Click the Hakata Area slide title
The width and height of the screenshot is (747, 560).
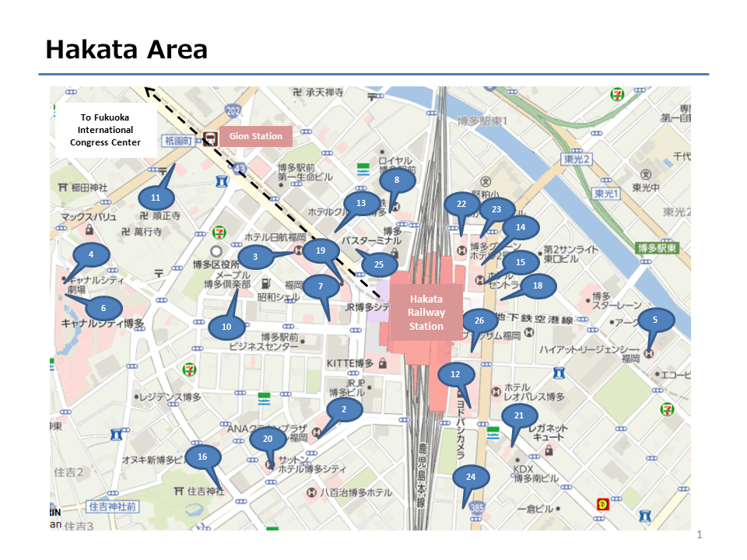[127, 50]
